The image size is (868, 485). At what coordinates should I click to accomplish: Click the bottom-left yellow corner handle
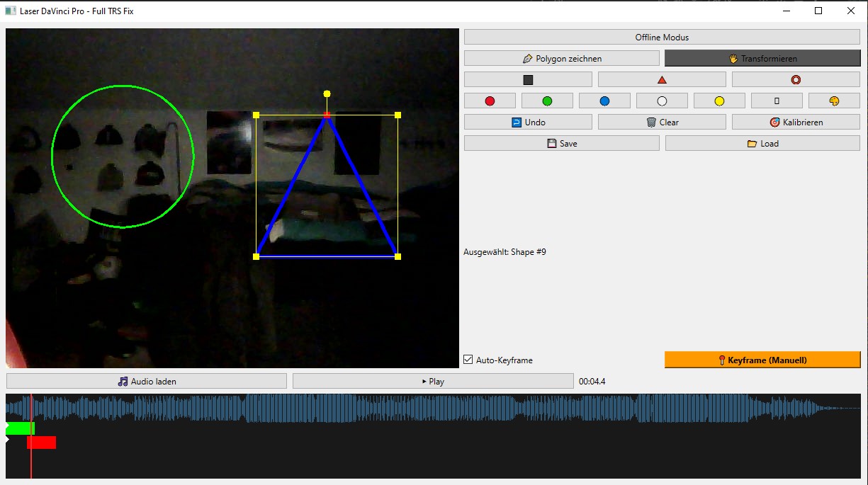(256, 256)
